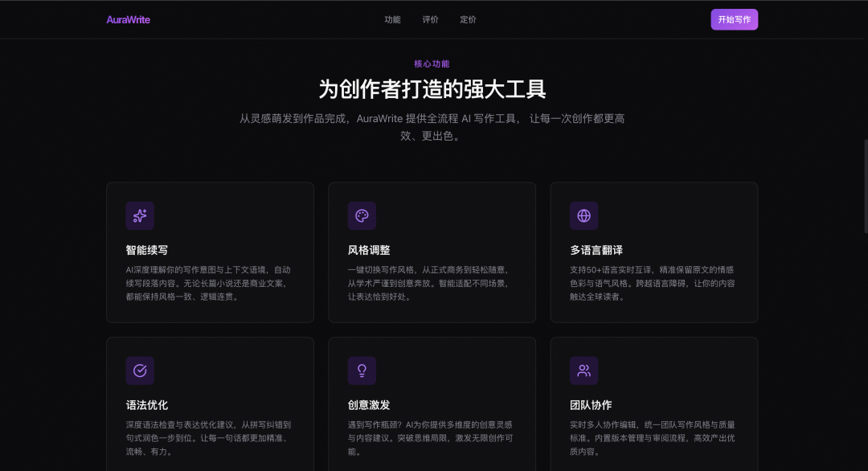Click the AuraWrite logo
Image resolution: width=868 pixels, height=471 pixels.
pos(128,19)
